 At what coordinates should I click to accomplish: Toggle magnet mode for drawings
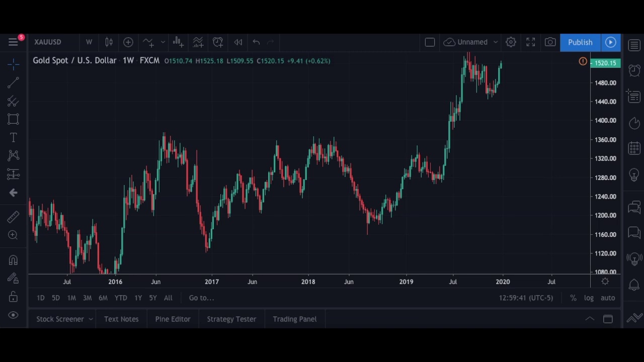tap(13, 260)
